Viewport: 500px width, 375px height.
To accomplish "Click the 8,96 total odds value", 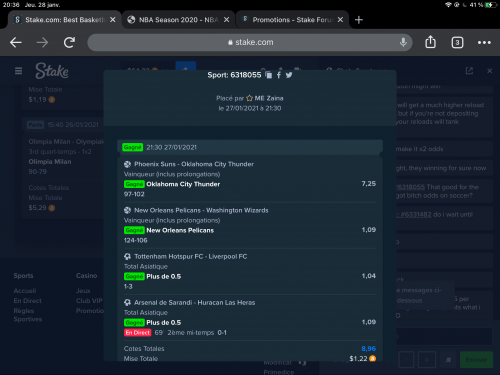I will [369, 349].
